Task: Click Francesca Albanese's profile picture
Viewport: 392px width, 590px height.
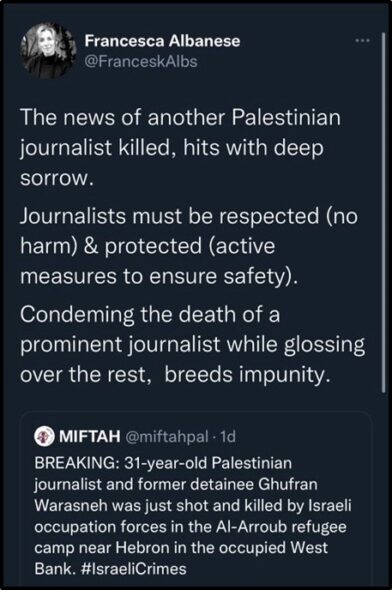Action: coord(48,51)
